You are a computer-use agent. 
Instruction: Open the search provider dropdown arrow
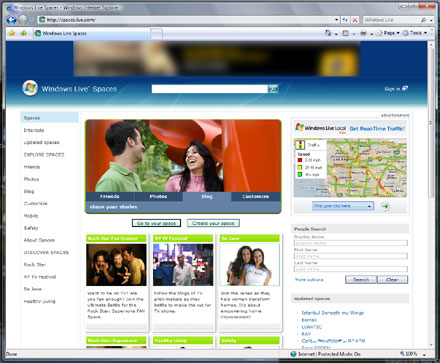431,20
